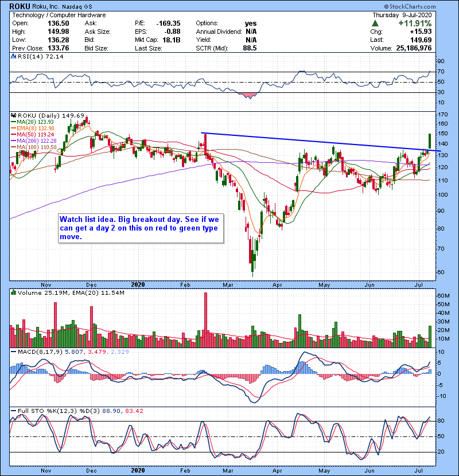Click the percent change +11.91%

pos(415,24)
